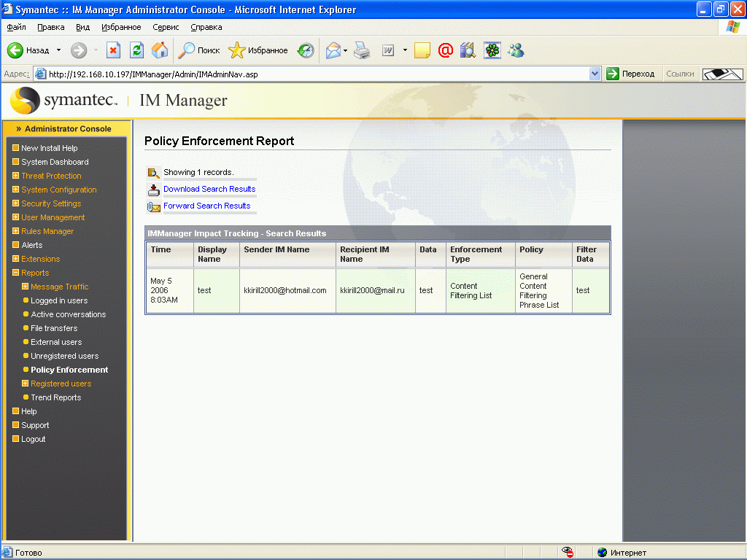Screen dimensions: 747x560
Task: Expand the Extensions tree node
Action: (16, 259)
